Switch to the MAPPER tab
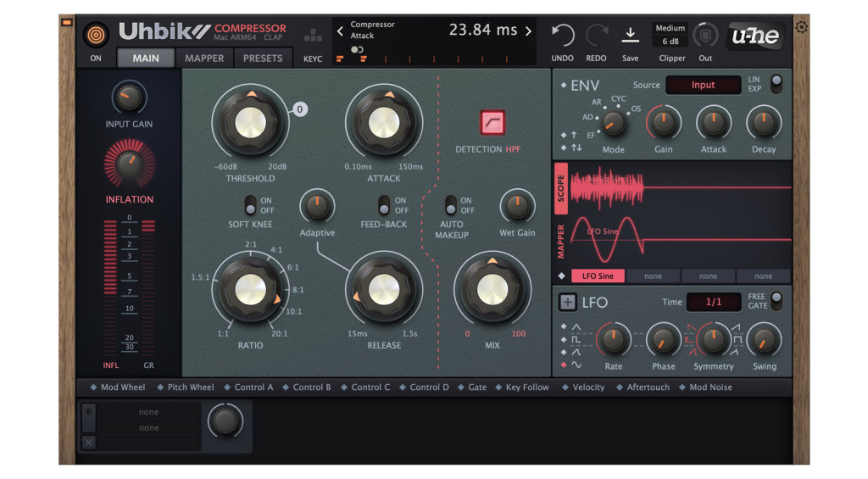 pyautogui.click(x=204, y=58)
